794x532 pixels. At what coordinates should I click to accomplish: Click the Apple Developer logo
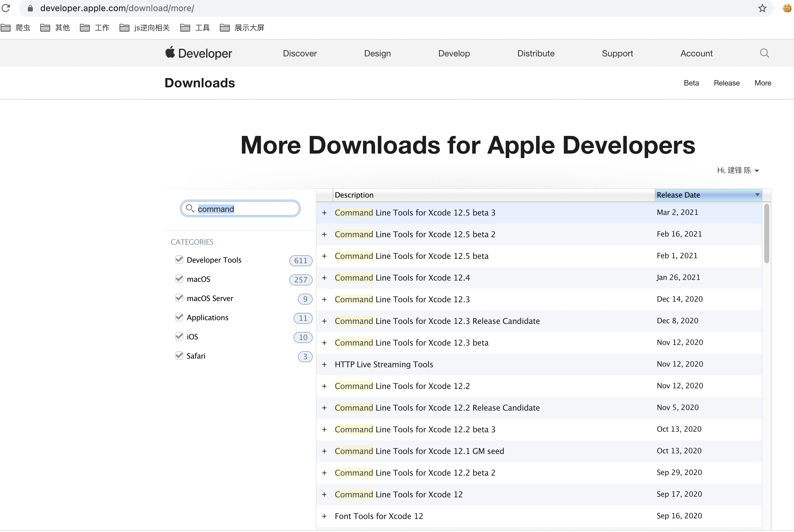click(198, 53)
